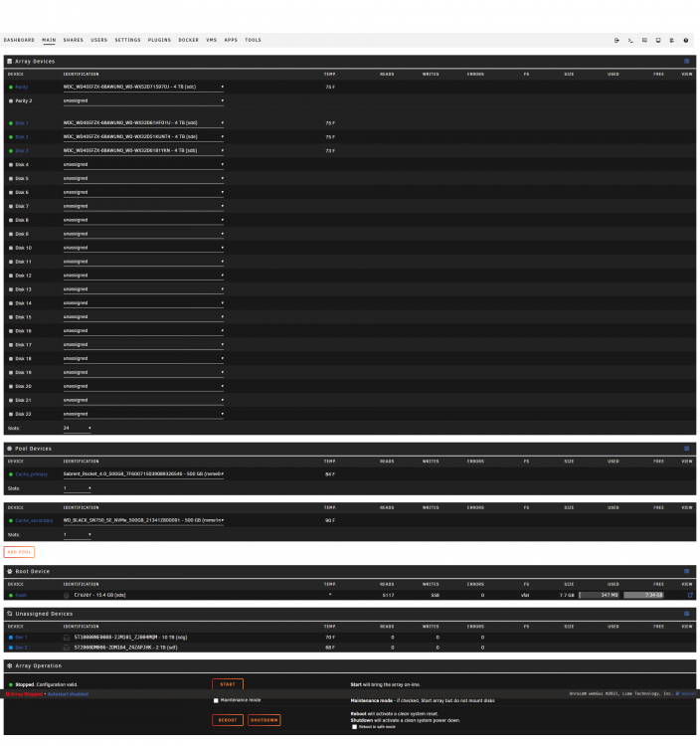Open Disk 15 unassigned dropdown
The image size is (700, 746).
(x=143, y=317)
